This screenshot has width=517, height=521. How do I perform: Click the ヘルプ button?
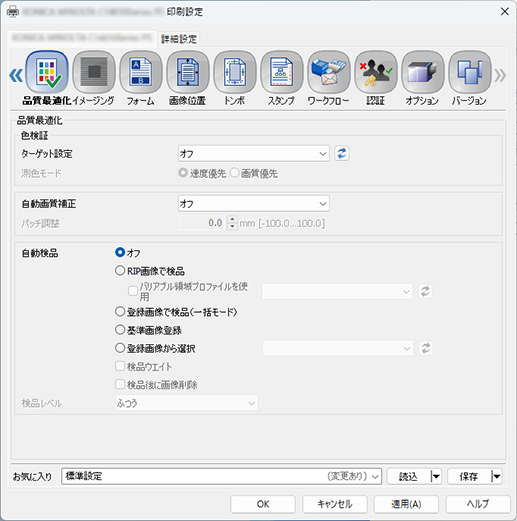[x=478, y=504]
